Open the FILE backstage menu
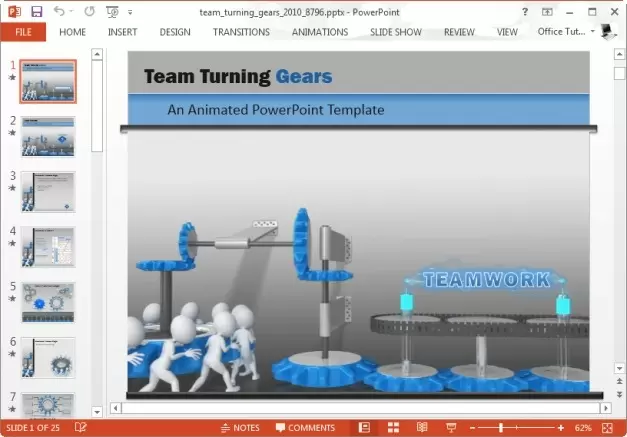Viewport: 627px width, 437px height. [22, 32]
